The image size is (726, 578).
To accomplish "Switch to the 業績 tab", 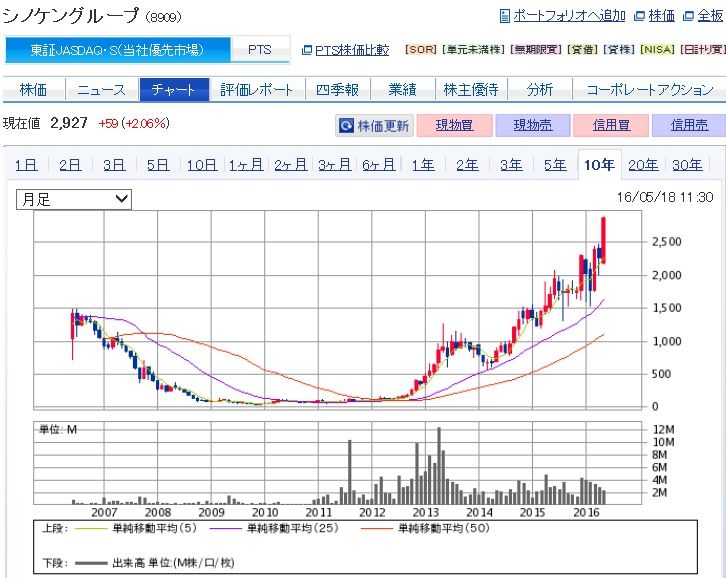I will tap(402, 89).
